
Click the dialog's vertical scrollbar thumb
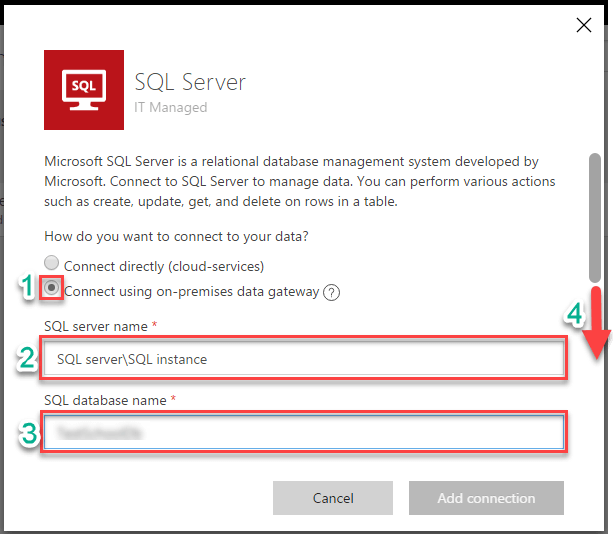click(594, 215)
